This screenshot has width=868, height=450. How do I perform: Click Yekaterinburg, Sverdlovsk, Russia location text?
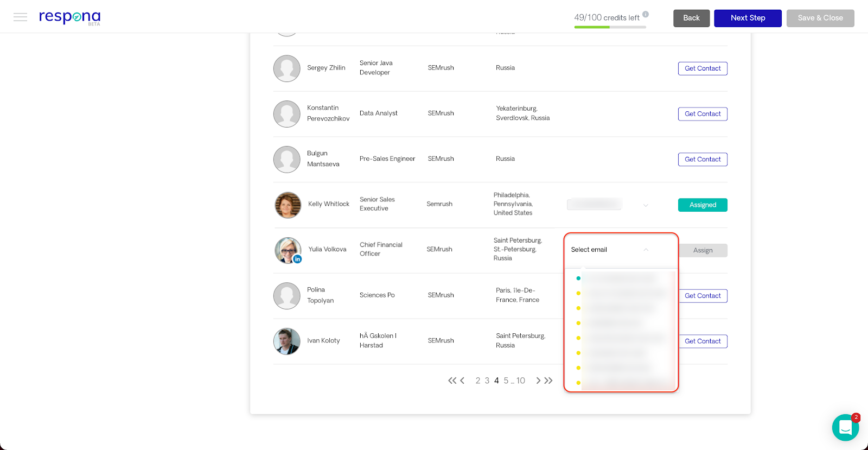coord(523,113)
